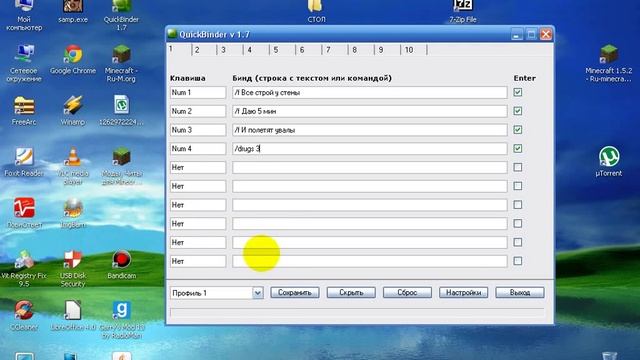Uncheck Enter checkbox for Num 3 row
The image size is (640, 360).
pos(518,130)
